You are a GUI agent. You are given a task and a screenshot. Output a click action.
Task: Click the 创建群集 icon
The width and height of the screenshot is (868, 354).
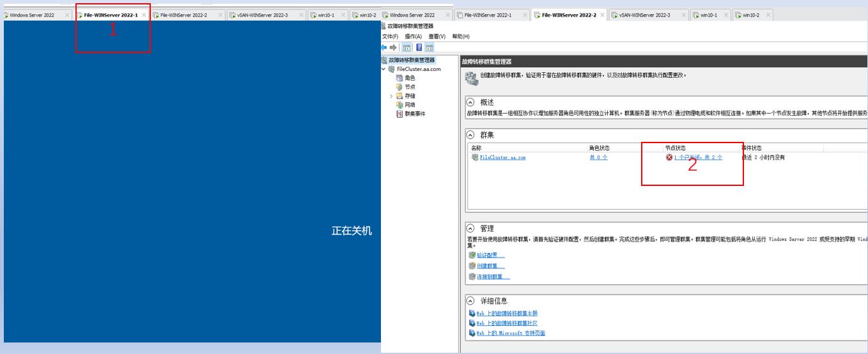[472, 266]
